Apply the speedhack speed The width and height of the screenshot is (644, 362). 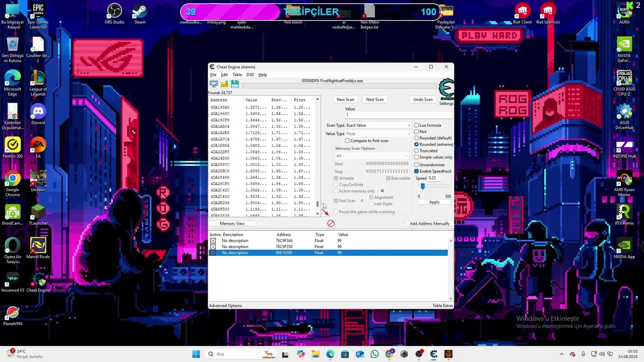434,202
